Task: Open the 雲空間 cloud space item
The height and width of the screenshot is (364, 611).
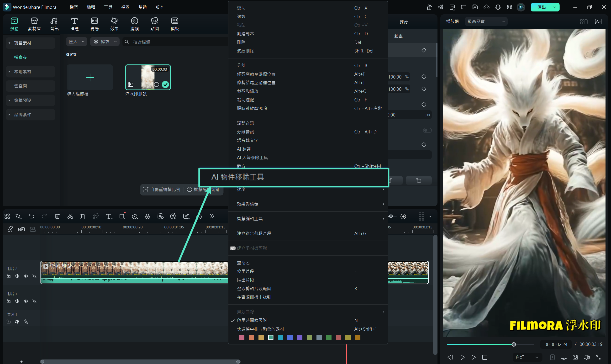Action: [x=30, y=86]
